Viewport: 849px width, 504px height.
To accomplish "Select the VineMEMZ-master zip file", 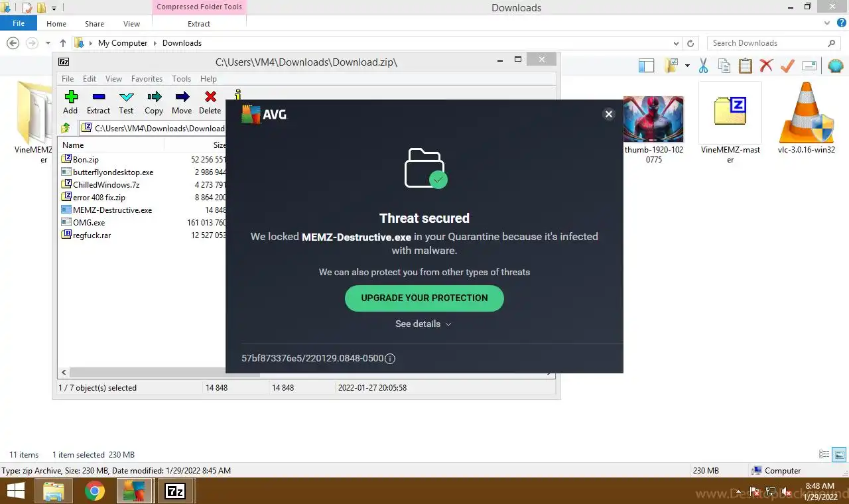I will click(x=730, y=123).
